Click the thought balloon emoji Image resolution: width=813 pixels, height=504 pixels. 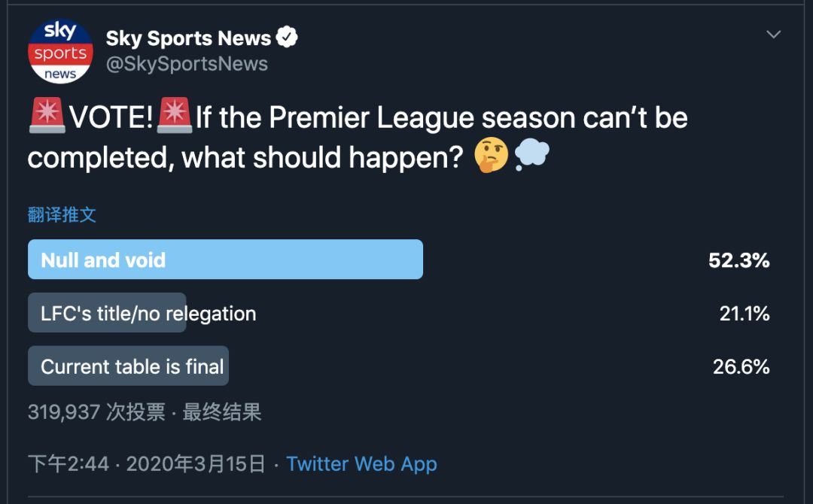tap(532, 156)
